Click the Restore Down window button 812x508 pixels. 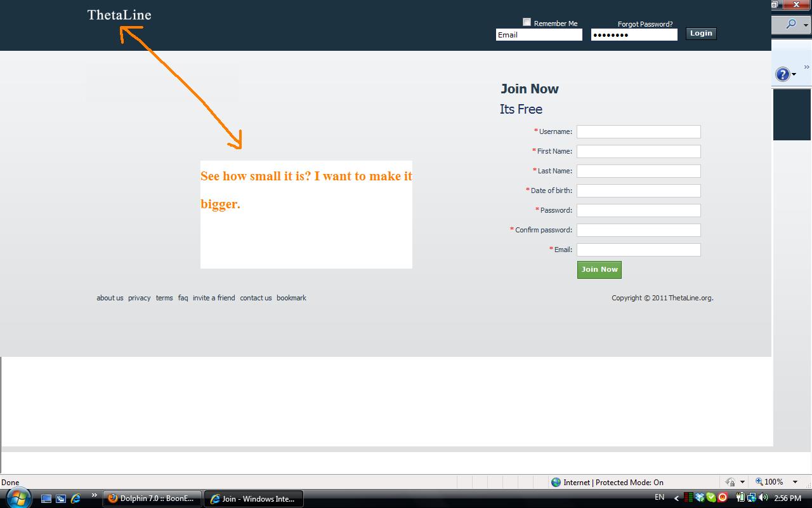tap(775, 4)
